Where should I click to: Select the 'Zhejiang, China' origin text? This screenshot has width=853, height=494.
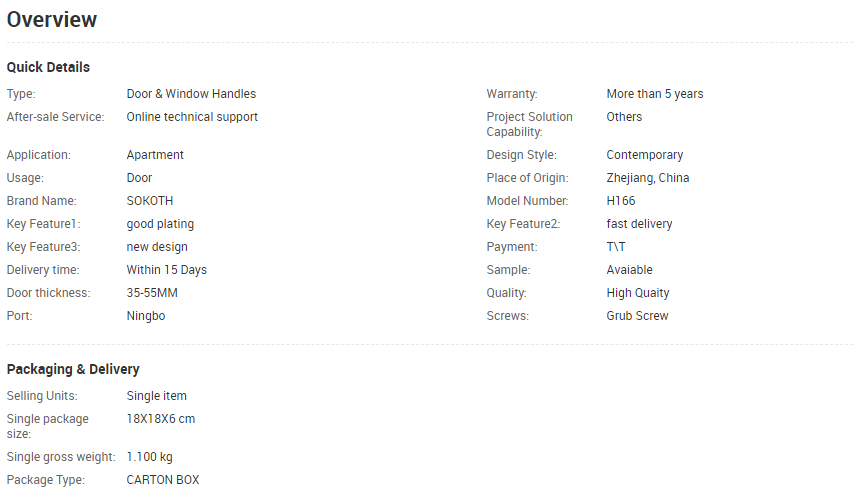[x=647, y=178]
